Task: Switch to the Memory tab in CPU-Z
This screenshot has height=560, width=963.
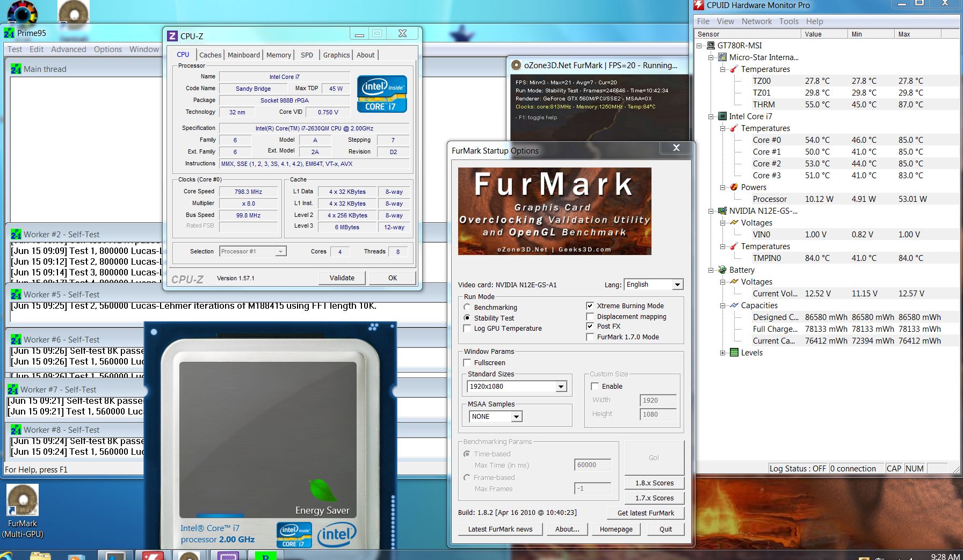Action: [x=279, y=55]
